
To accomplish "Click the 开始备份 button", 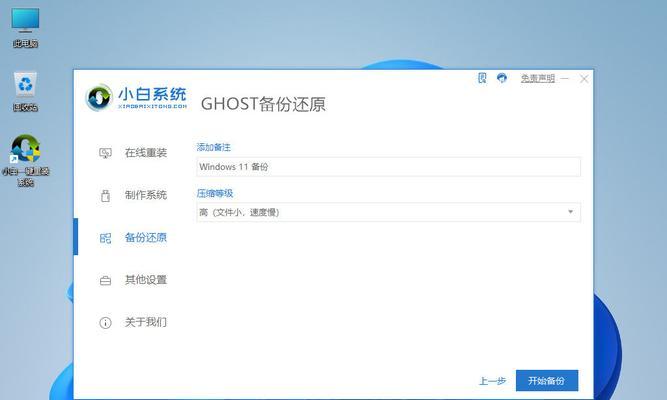I will (547, 380).
